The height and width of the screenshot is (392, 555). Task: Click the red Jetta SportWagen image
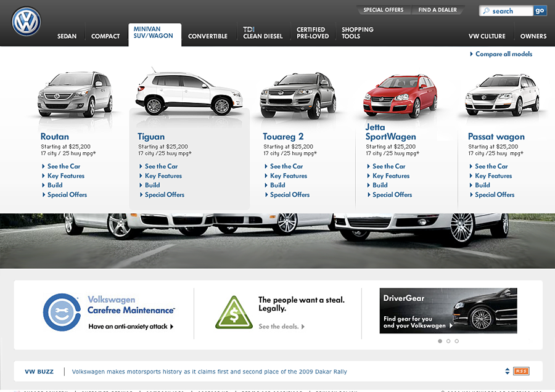pyautogui.click(x=400, y=96)
